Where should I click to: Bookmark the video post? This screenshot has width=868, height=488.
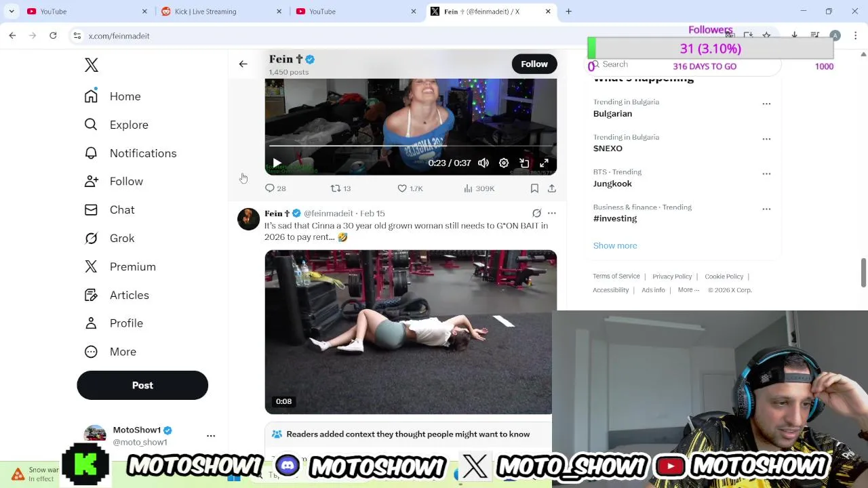coord(534,188)
